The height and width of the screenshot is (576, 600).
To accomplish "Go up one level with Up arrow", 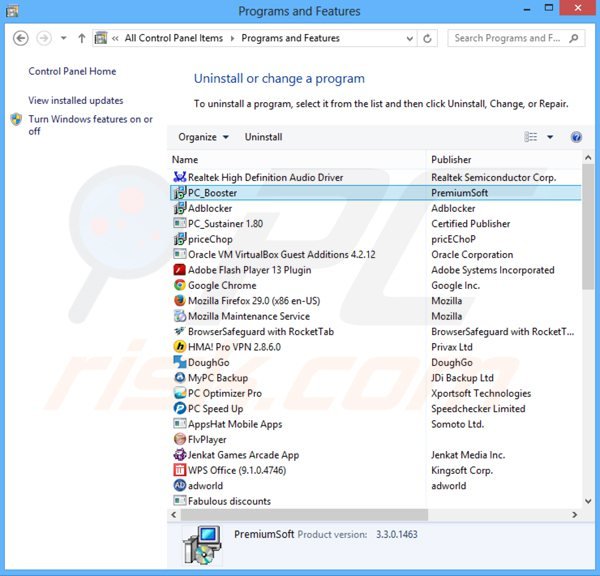I will [82, 38].
